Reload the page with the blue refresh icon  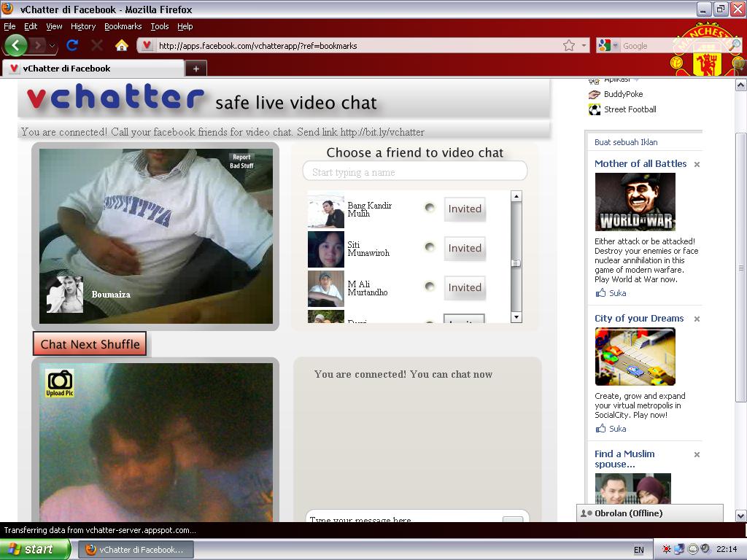point(72,46)
